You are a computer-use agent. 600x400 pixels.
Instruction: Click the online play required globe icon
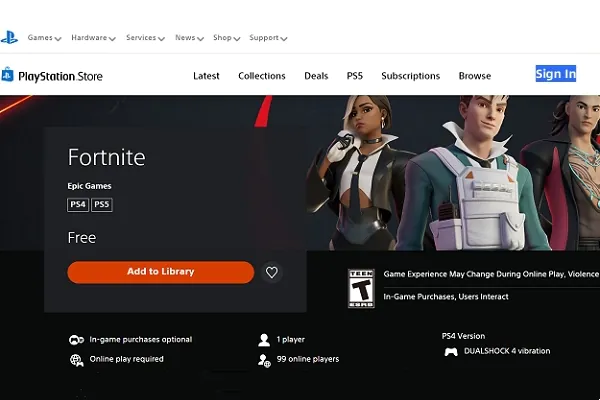77,360
